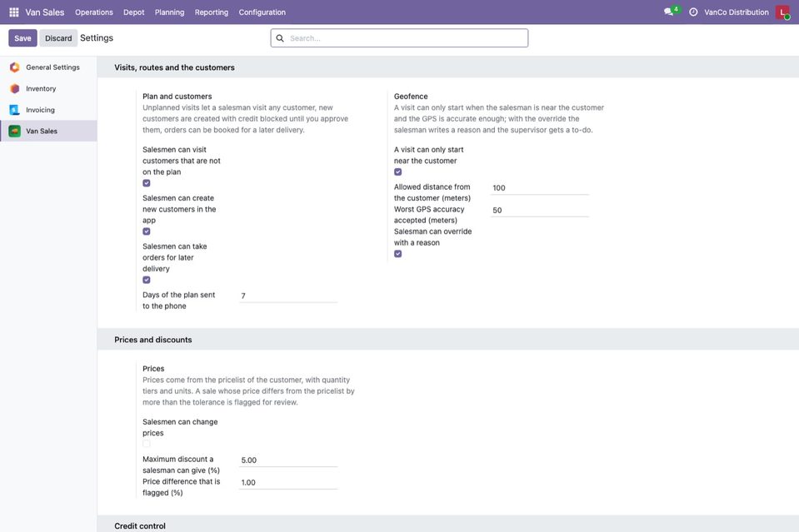Open the Depot menu

[133, 12]
